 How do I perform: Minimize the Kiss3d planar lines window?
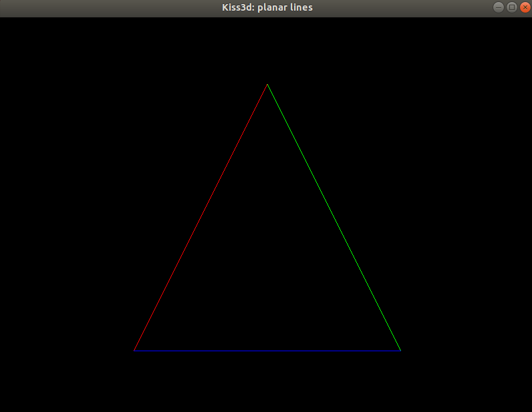point(499,7)
